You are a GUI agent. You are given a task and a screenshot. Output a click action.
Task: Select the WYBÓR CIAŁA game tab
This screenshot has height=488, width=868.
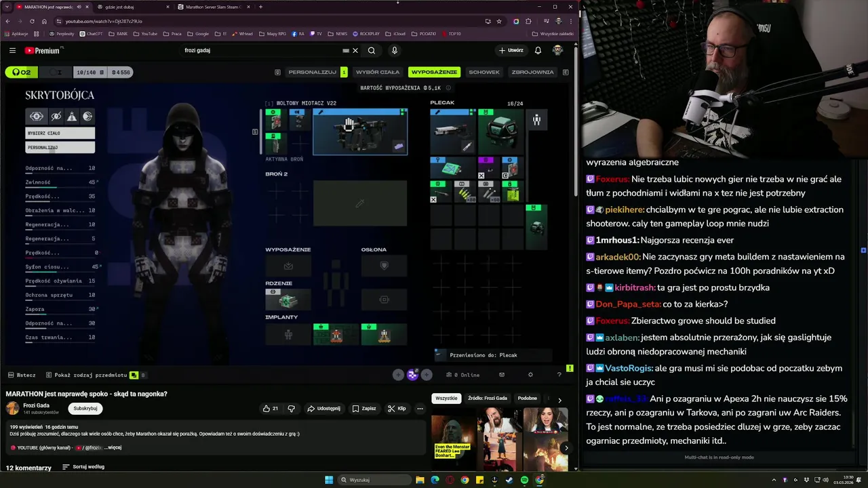378,72
